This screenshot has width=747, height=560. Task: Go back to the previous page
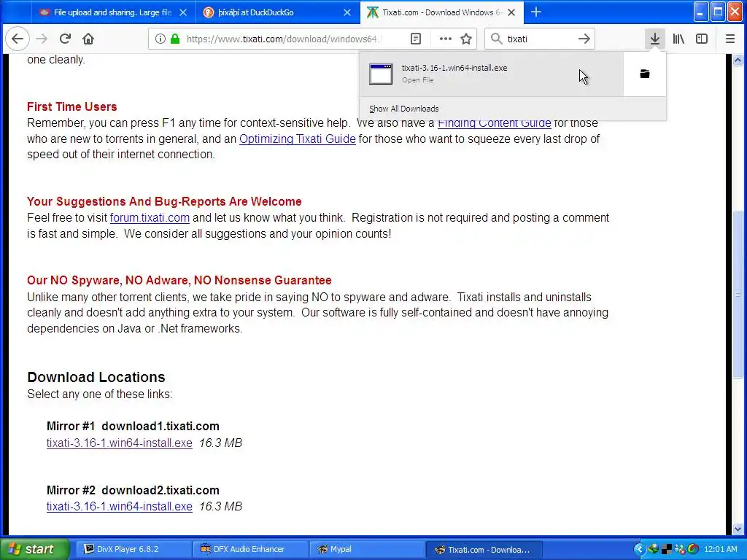point(18,39)
